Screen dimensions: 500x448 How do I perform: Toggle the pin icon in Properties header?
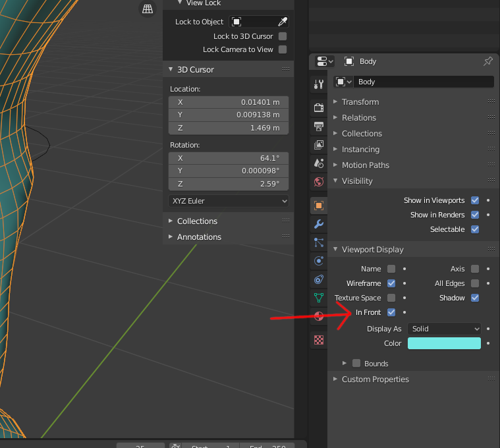(x=488, y=61)
